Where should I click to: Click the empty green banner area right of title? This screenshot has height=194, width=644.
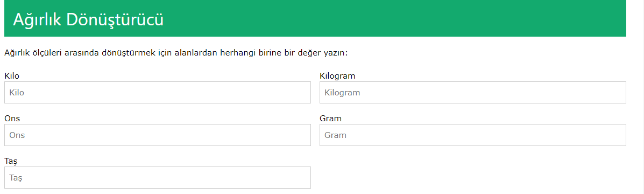tap(394, 18)
